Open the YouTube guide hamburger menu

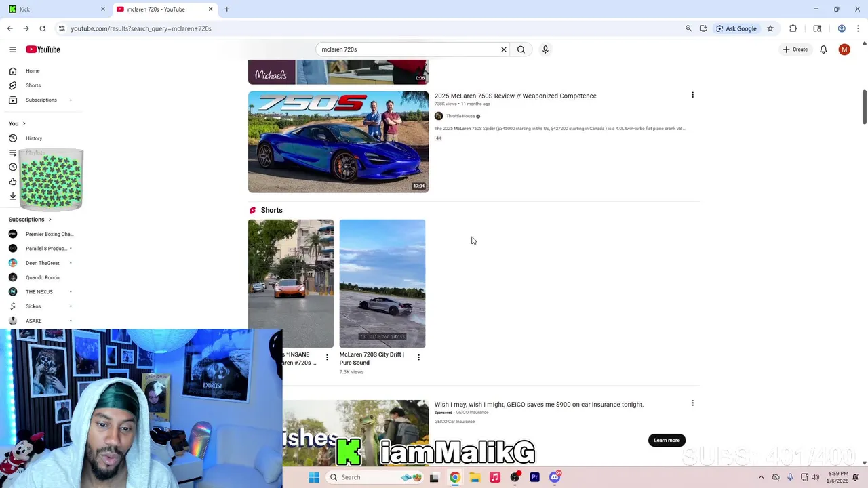(12, 49)
